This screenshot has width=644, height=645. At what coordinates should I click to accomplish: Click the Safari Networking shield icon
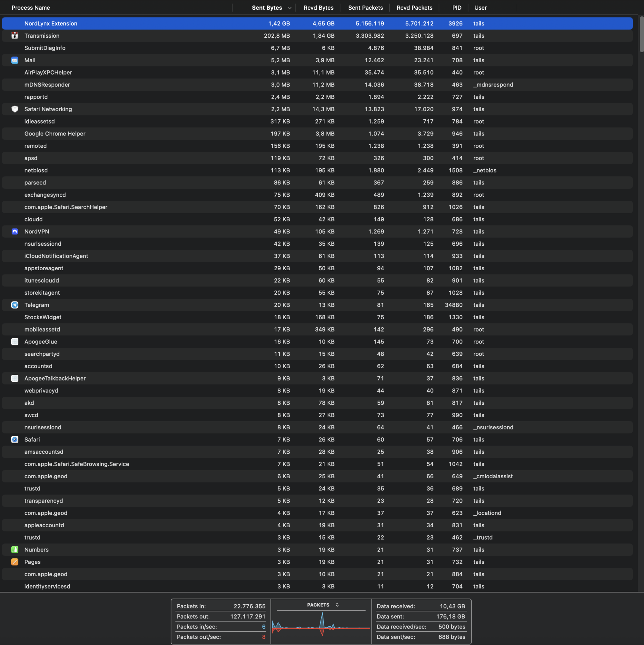[x=15, y=109]
